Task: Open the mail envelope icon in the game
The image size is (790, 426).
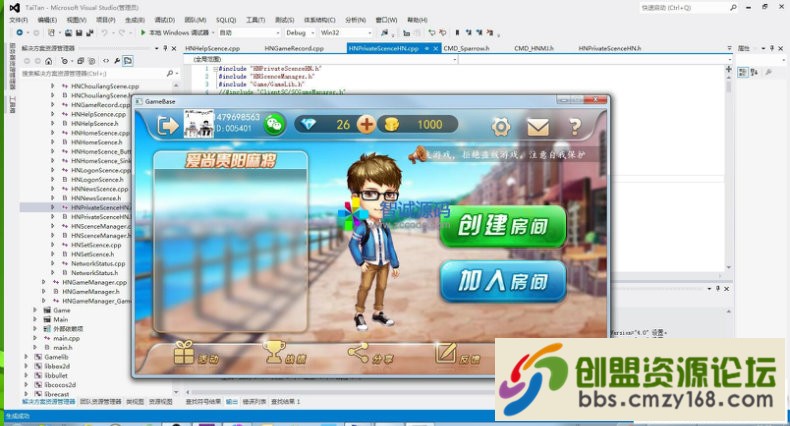Action: click(x=538, y=127)
